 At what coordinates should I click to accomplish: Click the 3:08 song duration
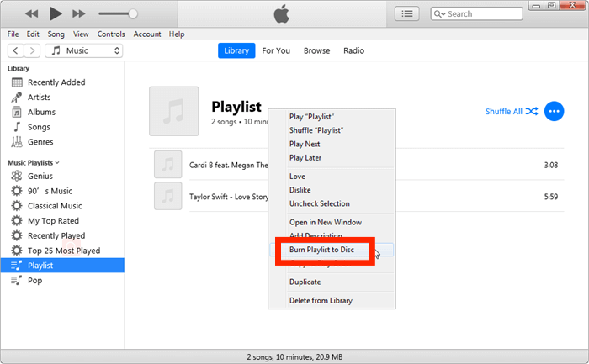tap(550, 165)
